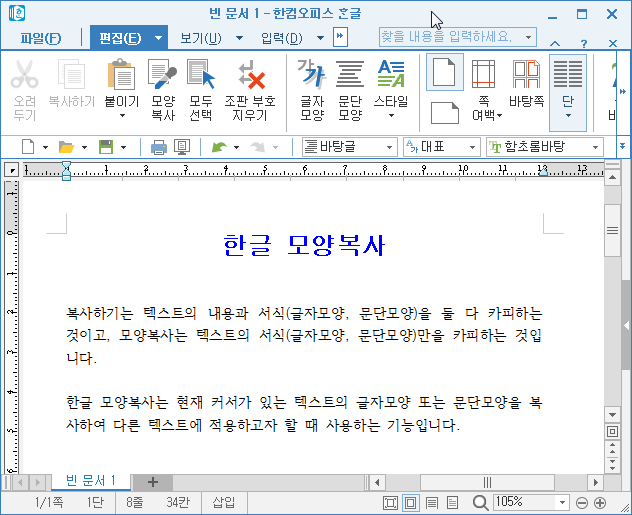Toggle the first page-fit view mode icon
Viewport: 632px width, 515px height.
(390, 503)
